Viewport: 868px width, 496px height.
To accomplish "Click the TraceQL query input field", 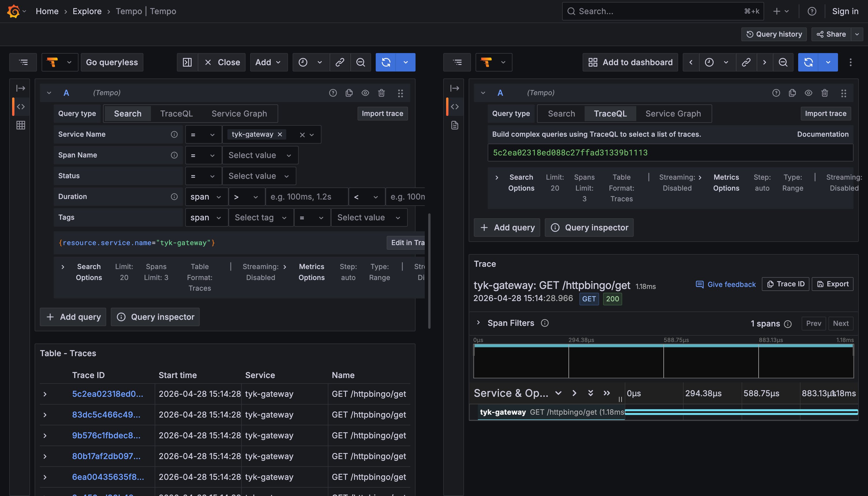I will point(670,153).
